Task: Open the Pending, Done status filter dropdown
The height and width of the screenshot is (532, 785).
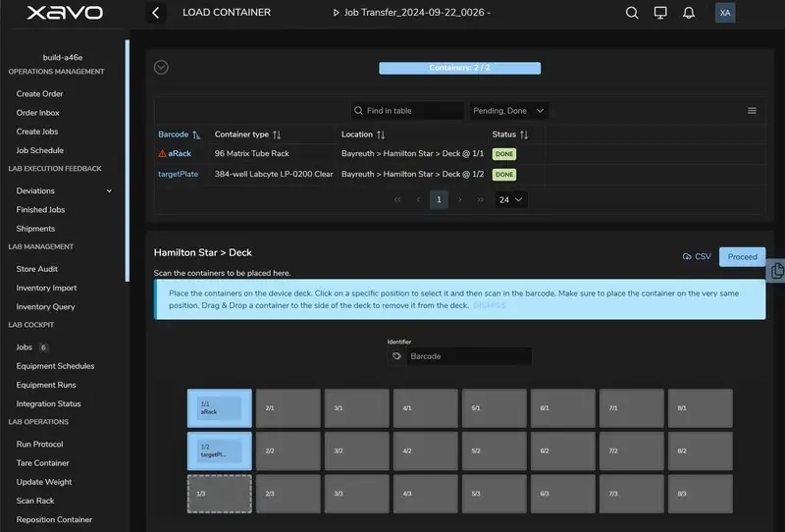Action: click(x=508, y=111)
